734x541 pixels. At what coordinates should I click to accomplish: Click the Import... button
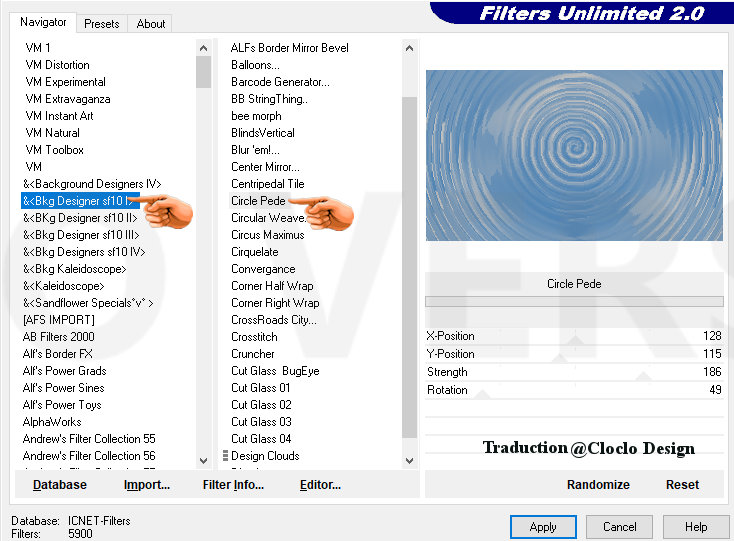pyautogui.click(x=147, y=484)
